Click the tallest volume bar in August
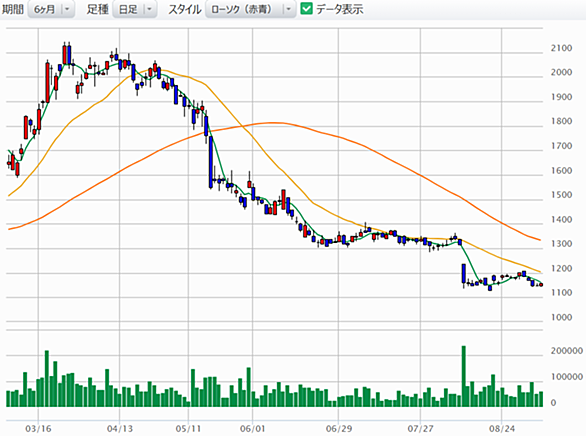 point(464,376)
